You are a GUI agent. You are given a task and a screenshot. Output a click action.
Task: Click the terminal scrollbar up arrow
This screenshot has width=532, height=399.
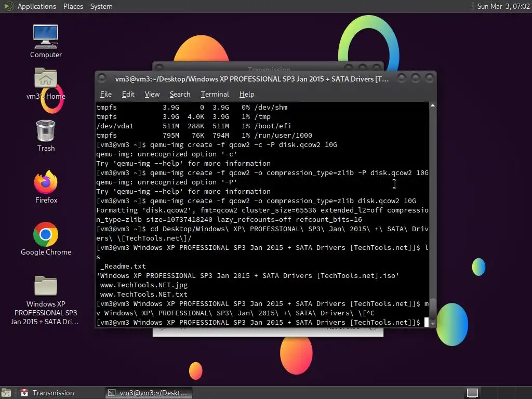(x=433, y=106)
